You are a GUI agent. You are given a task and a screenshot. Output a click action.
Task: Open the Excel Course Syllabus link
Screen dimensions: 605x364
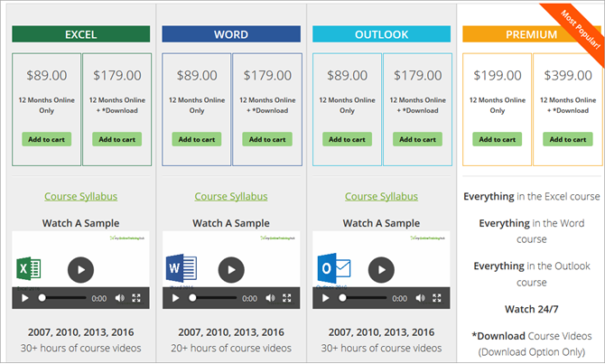click(80, 196)
